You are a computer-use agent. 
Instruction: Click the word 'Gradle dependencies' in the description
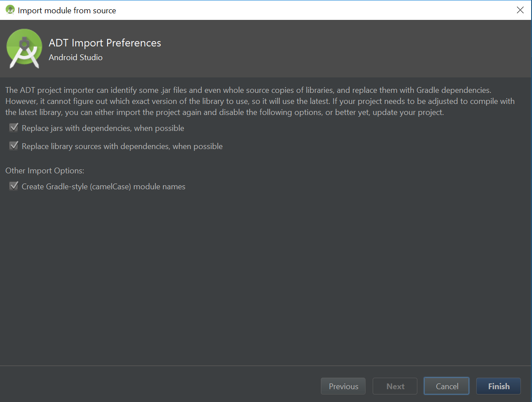pos(454,90)
